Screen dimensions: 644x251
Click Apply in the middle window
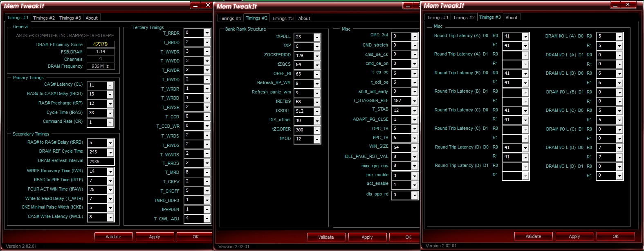point(367,237)
